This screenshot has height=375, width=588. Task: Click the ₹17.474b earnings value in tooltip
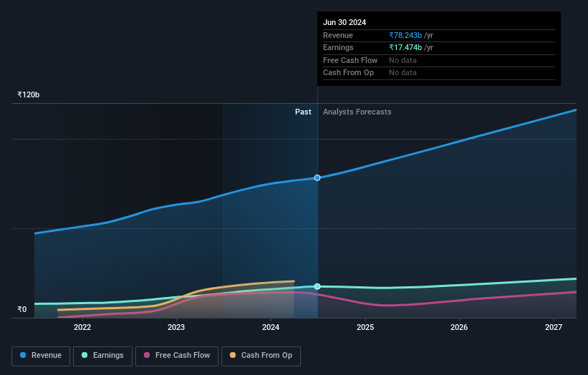[405, 47]
